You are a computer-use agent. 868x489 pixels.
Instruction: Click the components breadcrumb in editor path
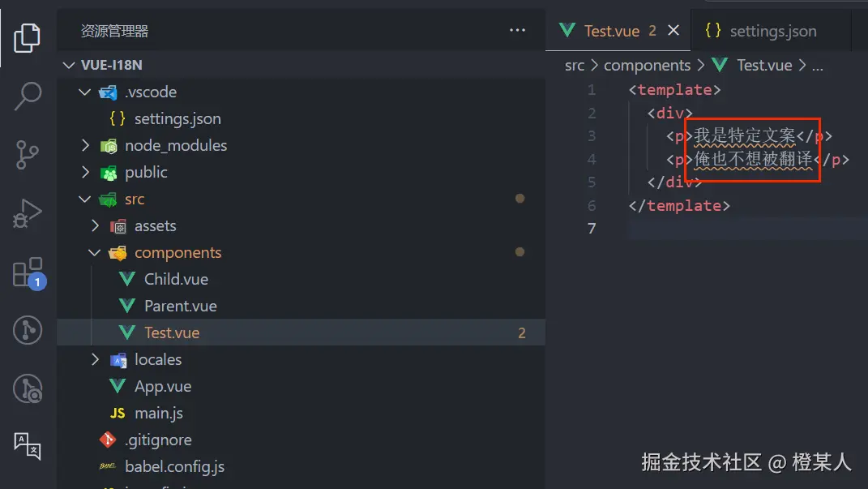(x=647, y=66)
